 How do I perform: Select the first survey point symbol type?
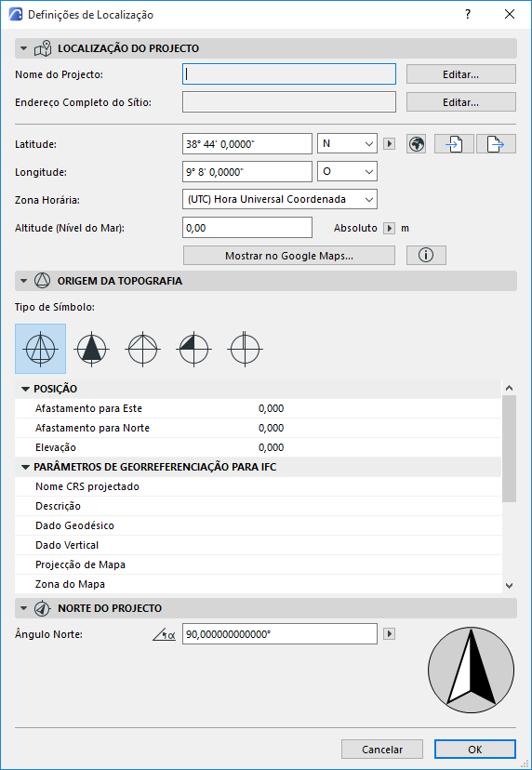point(40,349)
